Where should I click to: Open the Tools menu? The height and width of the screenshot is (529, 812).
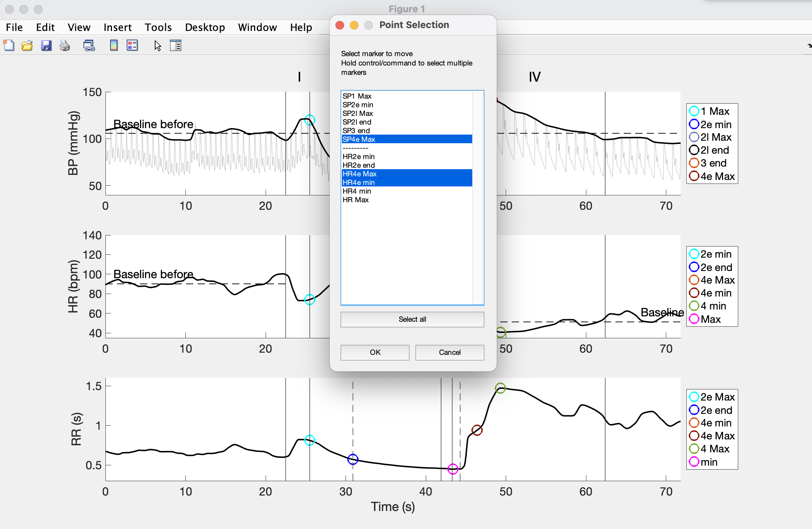pos(158,27)
